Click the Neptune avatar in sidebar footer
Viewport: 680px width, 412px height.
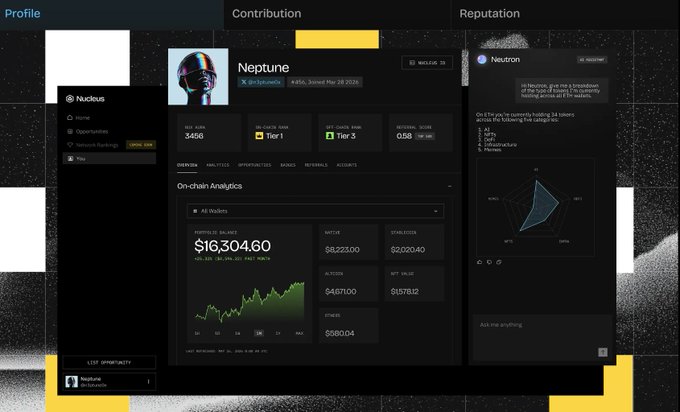tap(72, 382)
